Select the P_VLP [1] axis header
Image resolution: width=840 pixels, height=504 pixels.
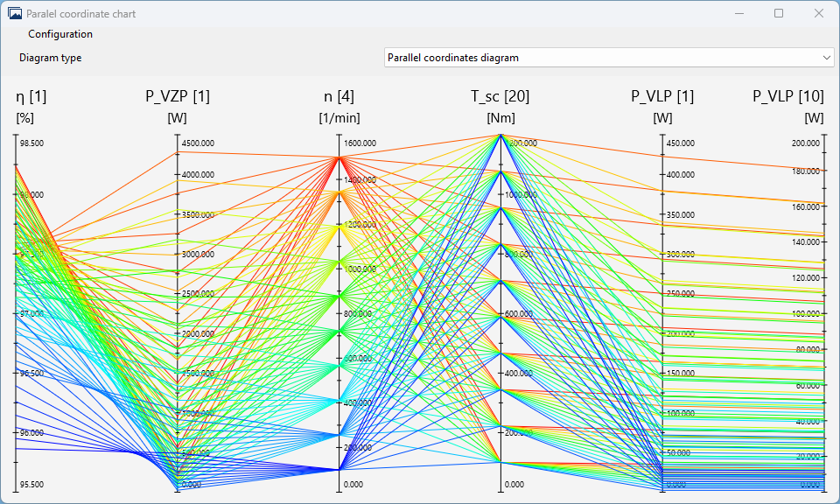pyautogui.click(x=663, y=96)
